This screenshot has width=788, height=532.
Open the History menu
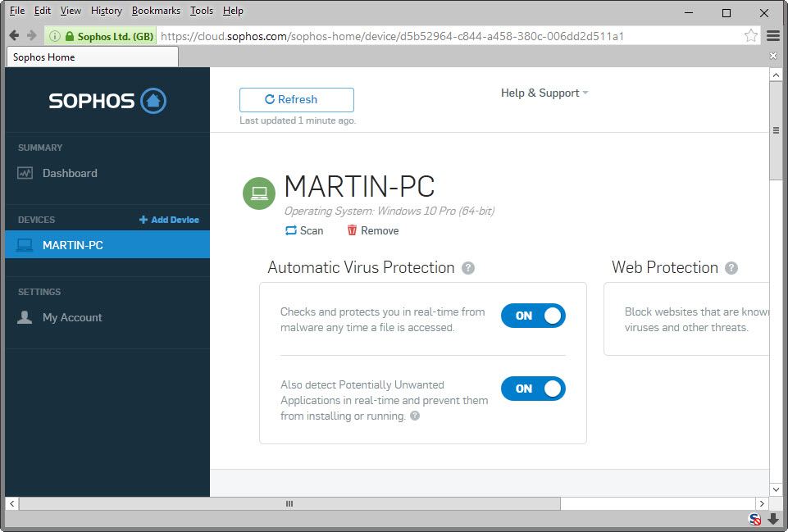(107, 11)
